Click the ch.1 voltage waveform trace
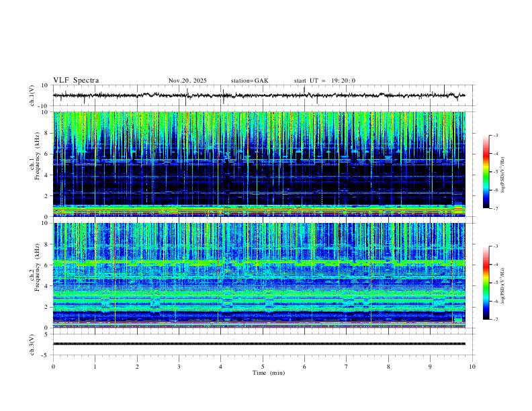Screen dimensions: 532x411 [x=259, y=95]
